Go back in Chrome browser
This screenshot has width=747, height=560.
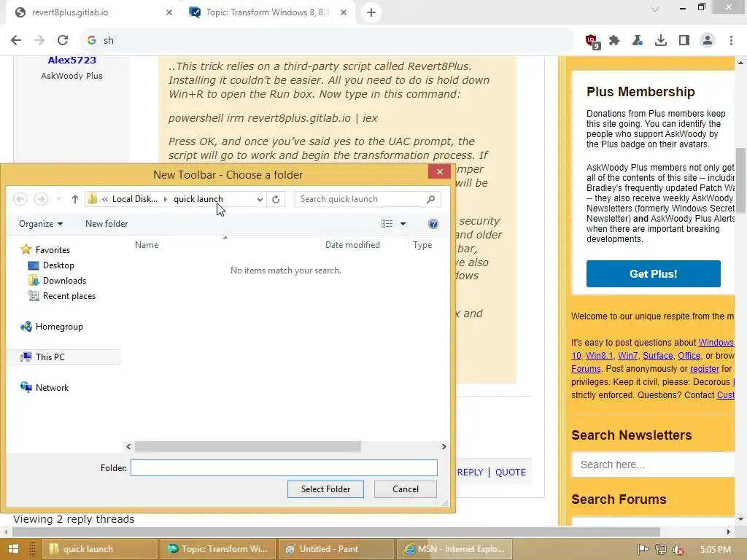pyautogui.click(x=16, y=41)
